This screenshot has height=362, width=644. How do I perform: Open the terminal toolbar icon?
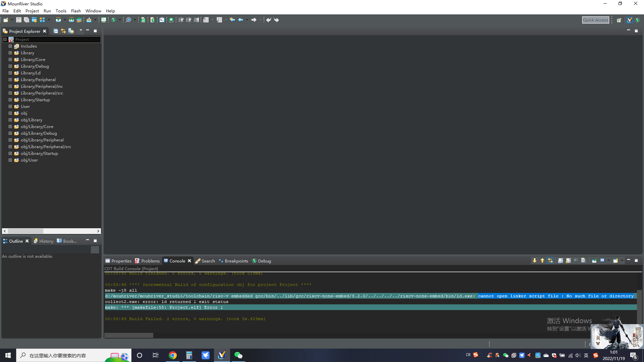(x=162, y=20)
